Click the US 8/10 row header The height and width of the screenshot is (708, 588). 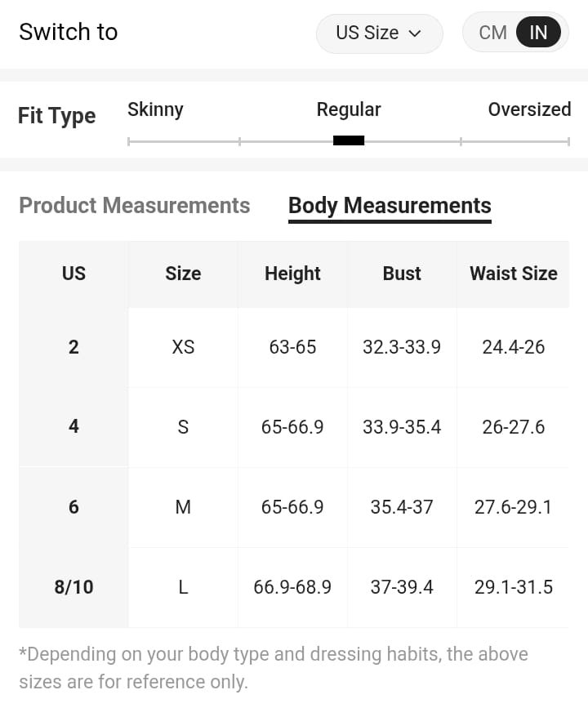click(x=73, y=587)
